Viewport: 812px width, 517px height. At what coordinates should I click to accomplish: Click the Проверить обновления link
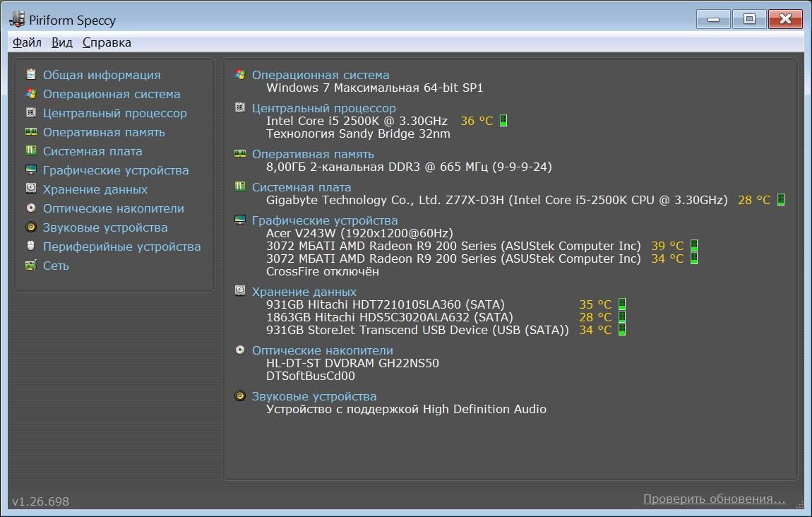click(x=714, y=499)
